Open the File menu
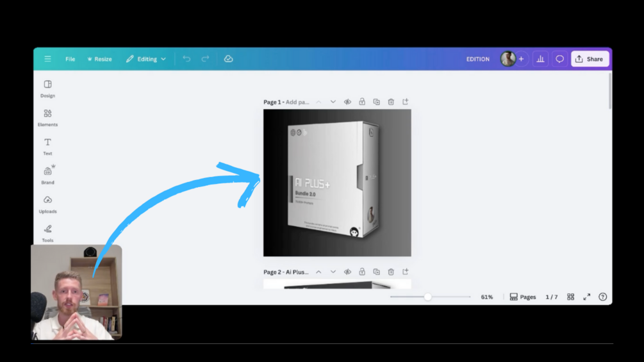Screen dimensions: 644x362 click(70, 59)
